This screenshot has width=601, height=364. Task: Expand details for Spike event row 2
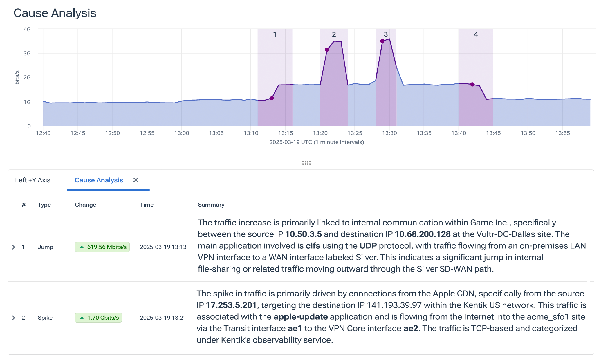pos(13,318)
